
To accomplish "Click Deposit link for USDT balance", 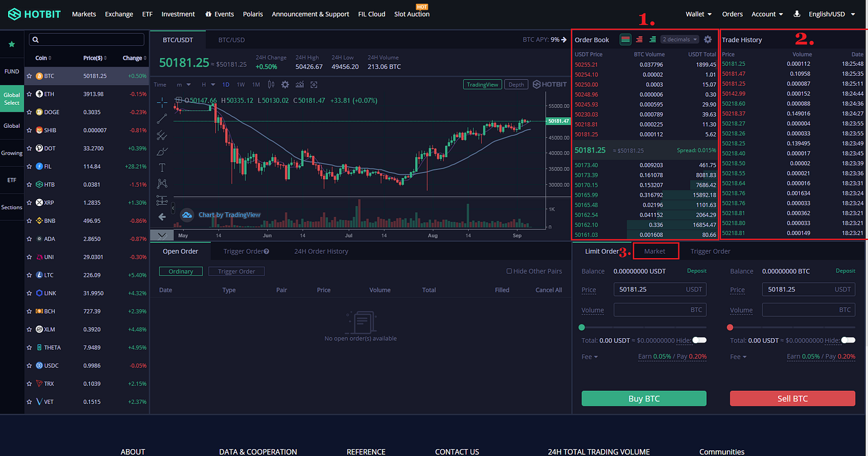I will [697, 271].
